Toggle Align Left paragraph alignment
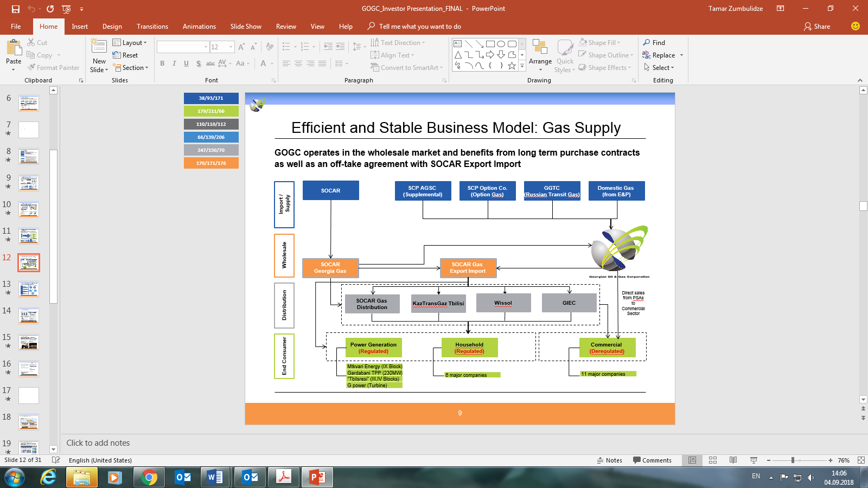Viewport: 868px width, 488px height. click(286, 63)
